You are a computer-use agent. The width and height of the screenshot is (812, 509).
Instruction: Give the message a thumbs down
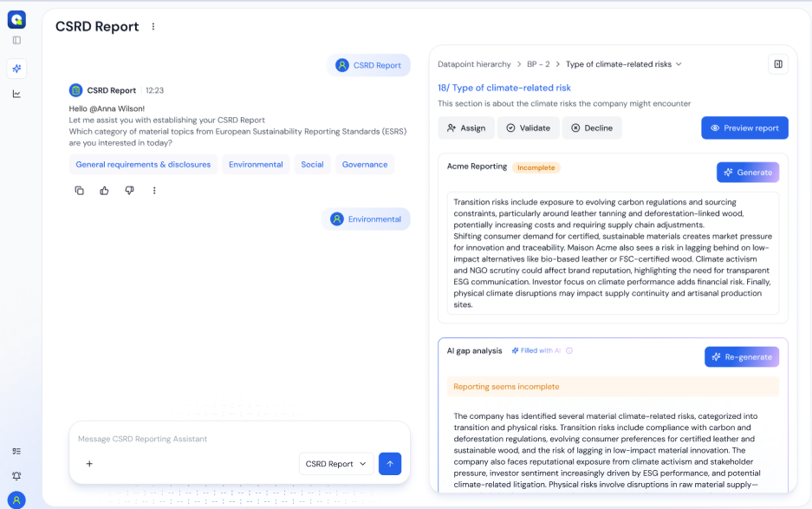[129, 191]
